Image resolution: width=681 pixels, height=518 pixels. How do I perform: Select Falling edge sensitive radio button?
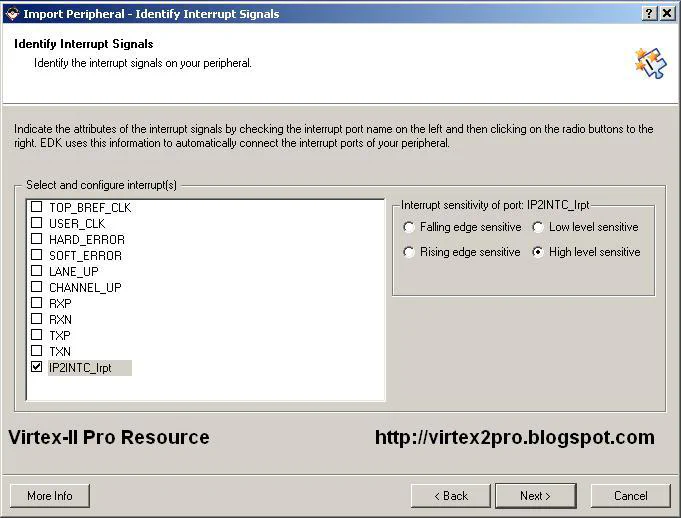coord(409,227)
